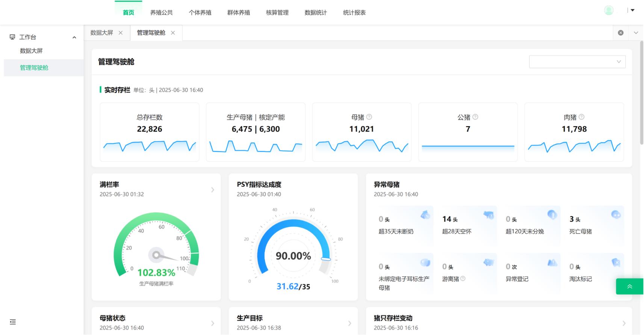Open the tab options chevron dropdown
This screenshot has width=644, height=335.
pos(636,33)
